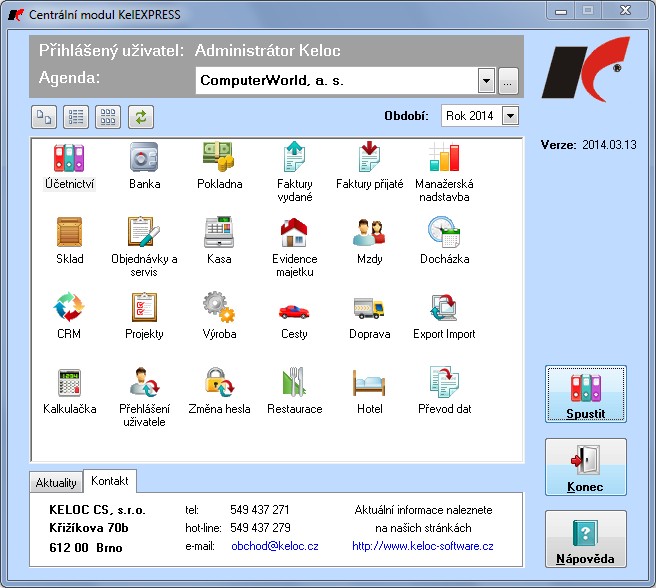Launch the CRM module icon
Screen dimensions: 656x588
tap(69, 307)
